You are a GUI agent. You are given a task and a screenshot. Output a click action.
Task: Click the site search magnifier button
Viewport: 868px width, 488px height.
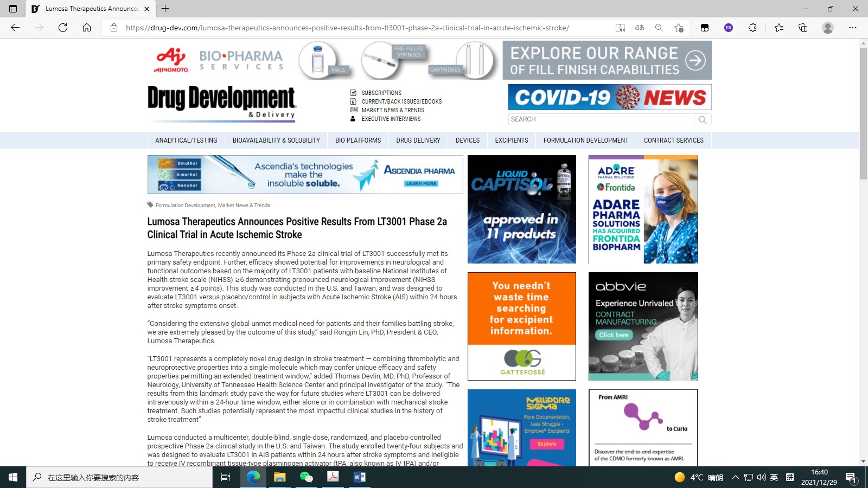pyautogui.click(x=703, y=119)
